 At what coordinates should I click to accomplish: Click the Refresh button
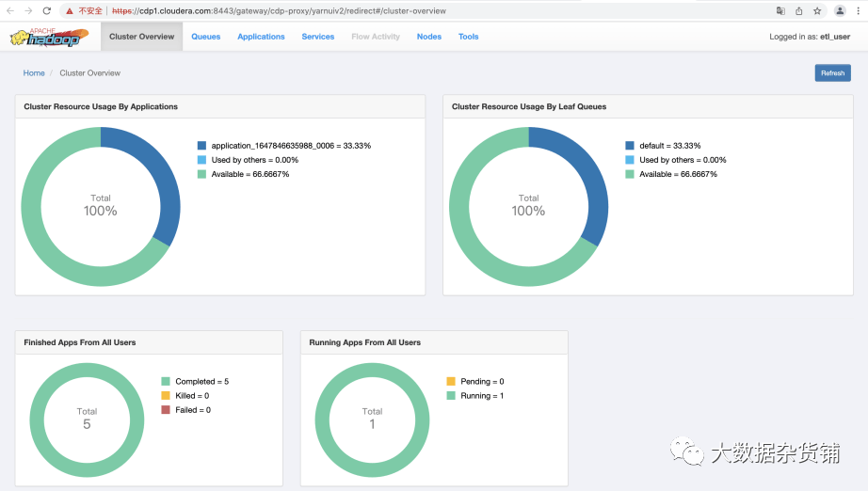[x=832, y=73]
